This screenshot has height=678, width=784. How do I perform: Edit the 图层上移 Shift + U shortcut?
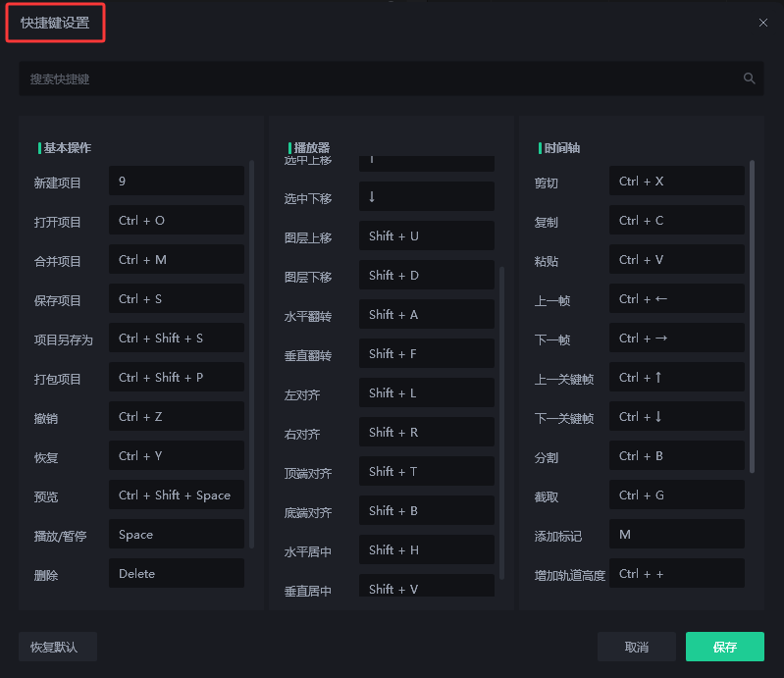click(426, 236)
